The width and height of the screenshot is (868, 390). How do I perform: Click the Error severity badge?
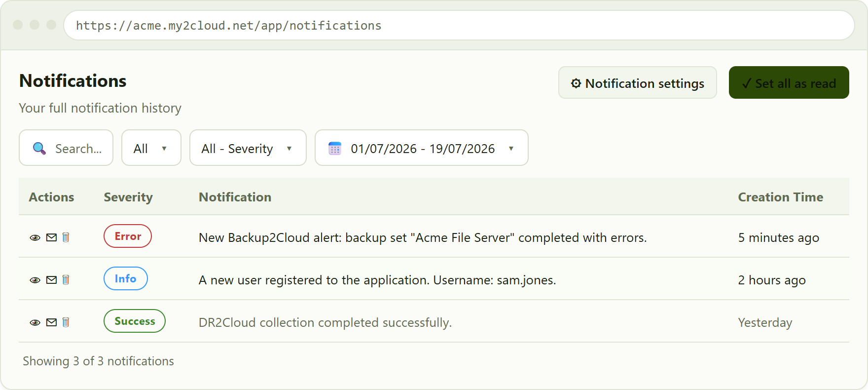click(128, 236)
